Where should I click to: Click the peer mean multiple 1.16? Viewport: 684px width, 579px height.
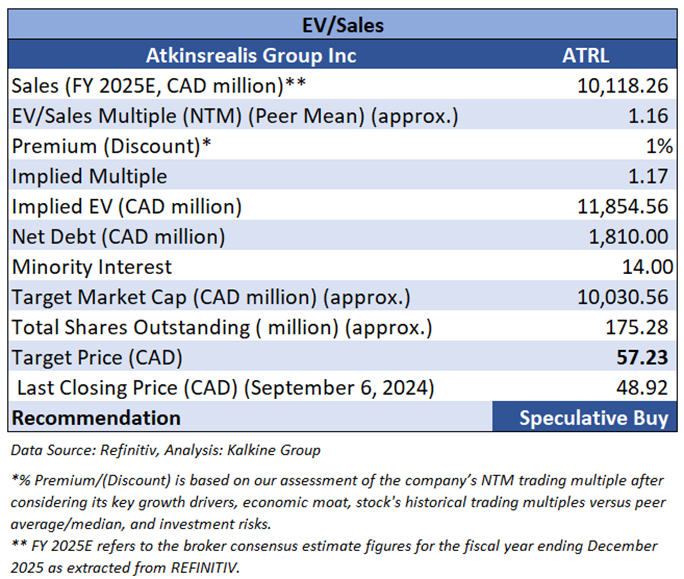648,116
